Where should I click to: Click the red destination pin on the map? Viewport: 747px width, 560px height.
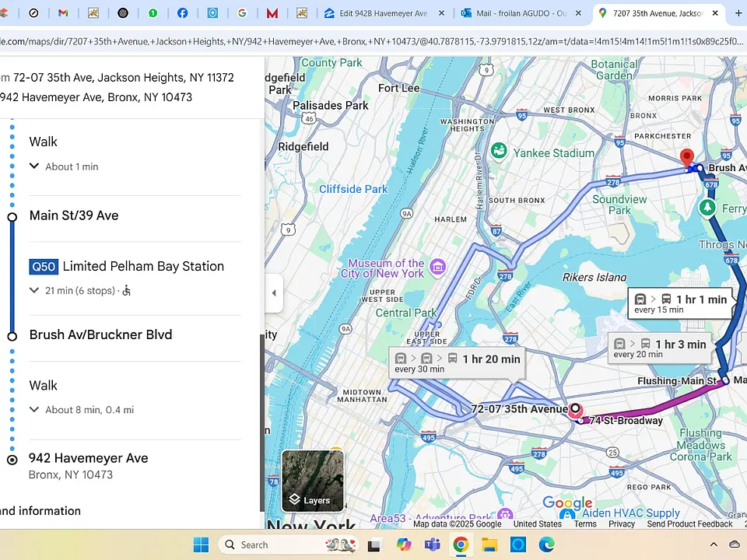click(x=686, y=158)
